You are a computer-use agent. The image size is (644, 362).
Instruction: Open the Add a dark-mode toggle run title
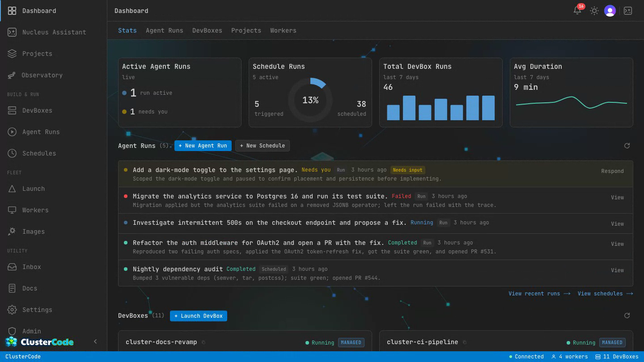coord(215,170)
